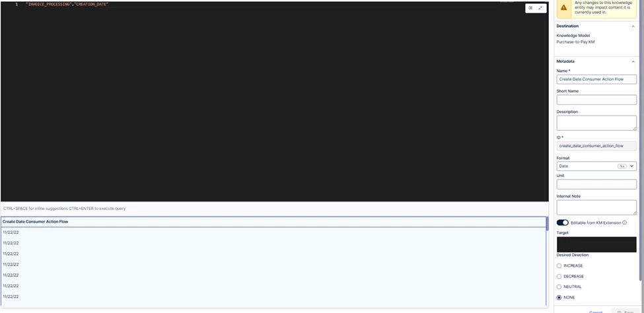Screen dimensions: 644x313
Task: Focus the Name input field
Action: click(596, 79)
